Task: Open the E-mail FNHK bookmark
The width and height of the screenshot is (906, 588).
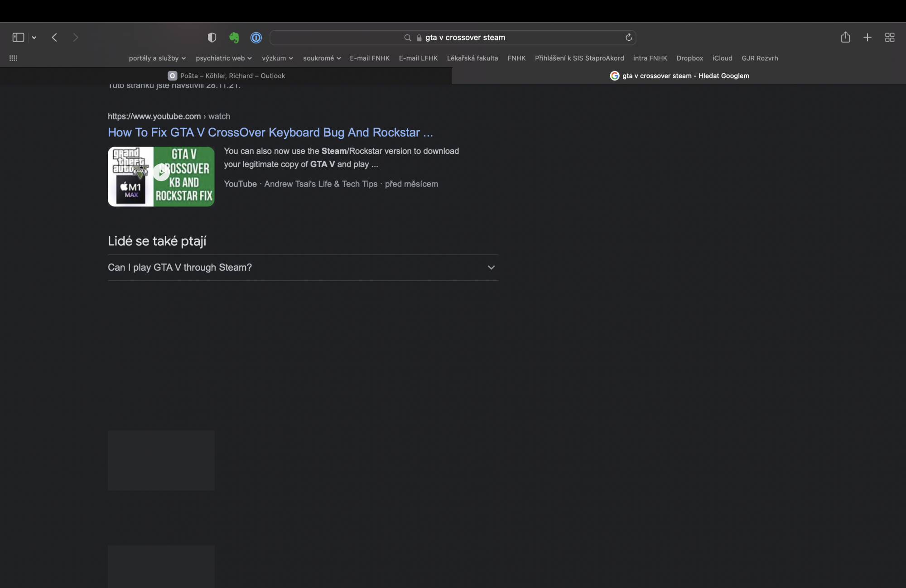Action: tap(369, 58)
